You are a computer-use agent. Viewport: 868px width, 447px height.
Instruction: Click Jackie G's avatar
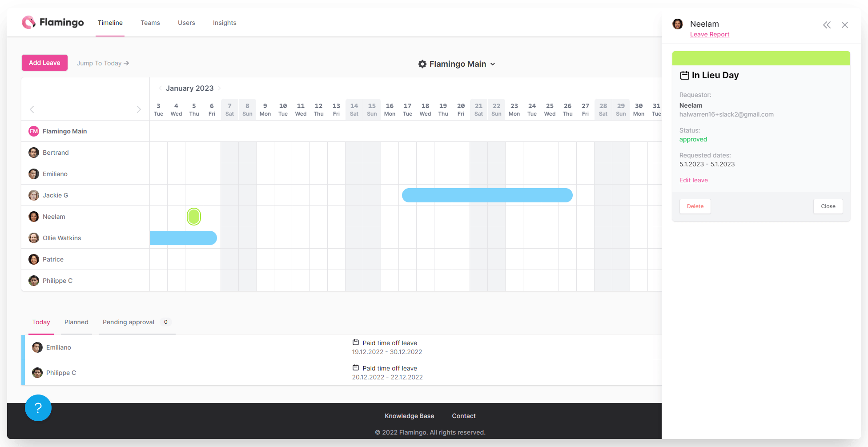34,195
